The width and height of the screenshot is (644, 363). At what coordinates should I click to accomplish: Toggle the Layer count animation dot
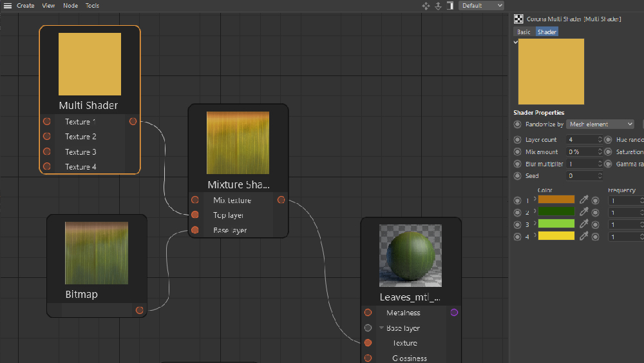pos(518,140)
